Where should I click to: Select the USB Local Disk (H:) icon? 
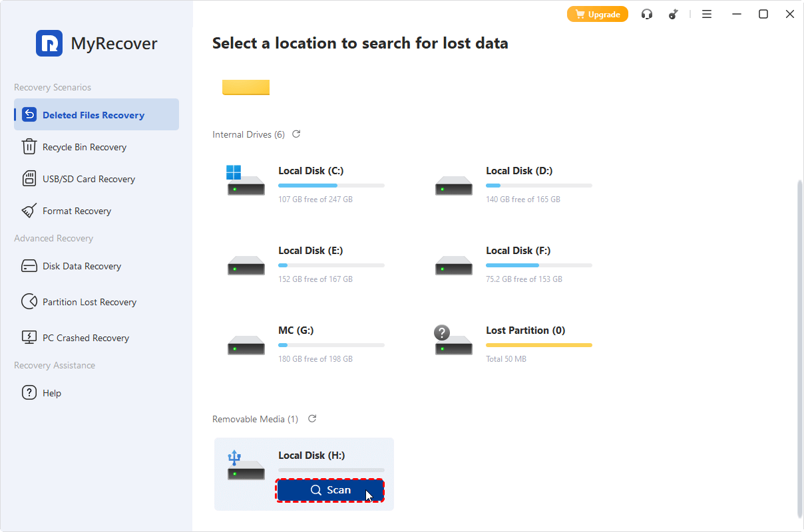click(245, 465)
